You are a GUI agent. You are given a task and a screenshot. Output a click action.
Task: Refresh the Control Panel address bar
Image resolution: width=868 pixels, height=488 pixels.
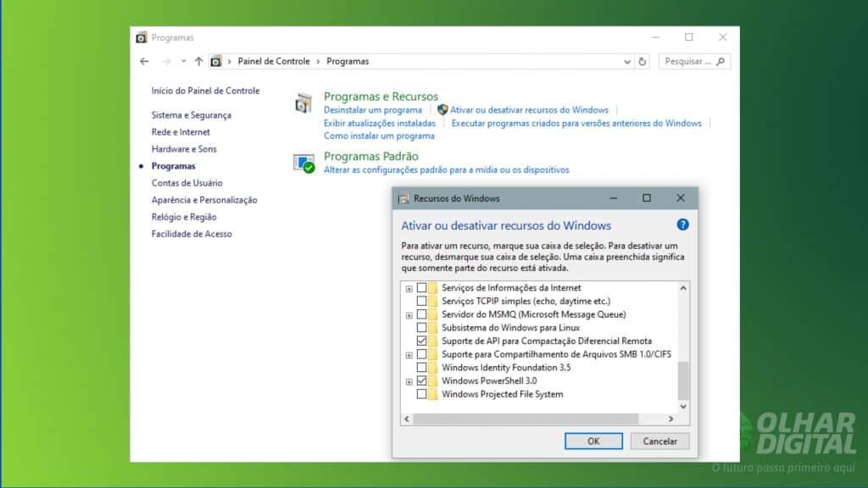(x=643, y=62)
